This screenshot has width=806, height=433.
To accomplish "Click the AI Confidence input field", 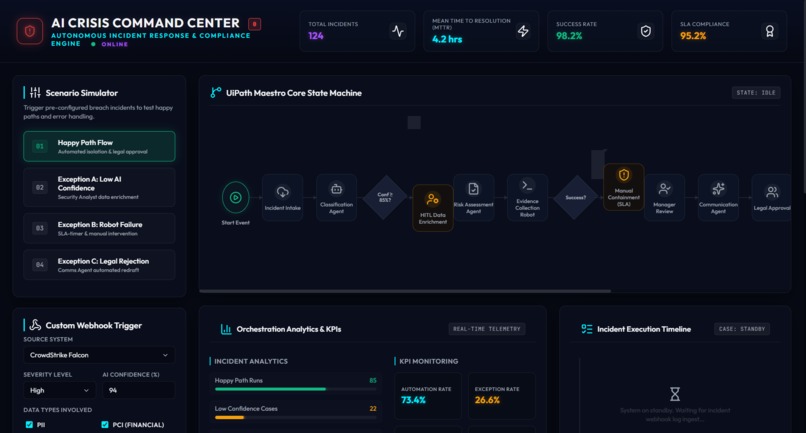I will 138,390.
